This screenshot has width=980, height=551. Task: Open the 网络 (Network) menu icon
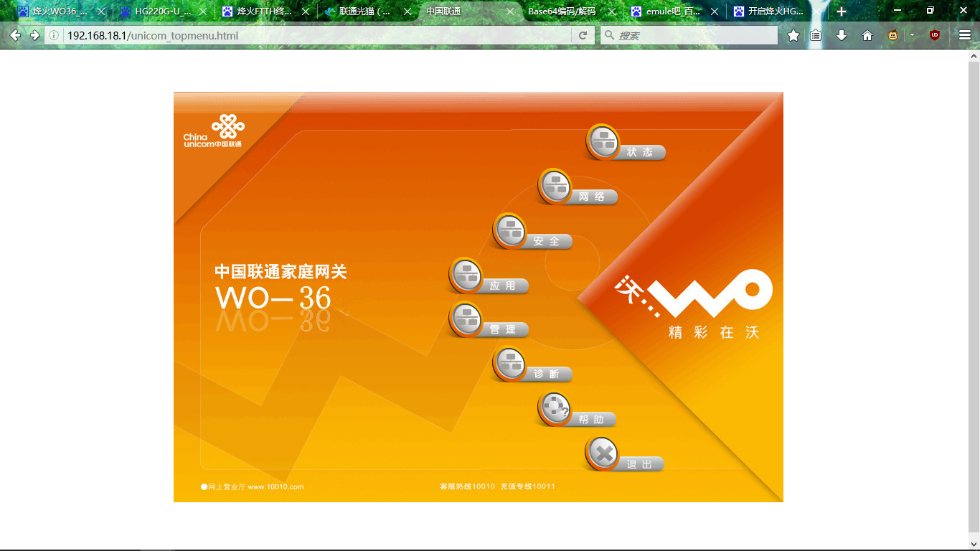(555, 186)
